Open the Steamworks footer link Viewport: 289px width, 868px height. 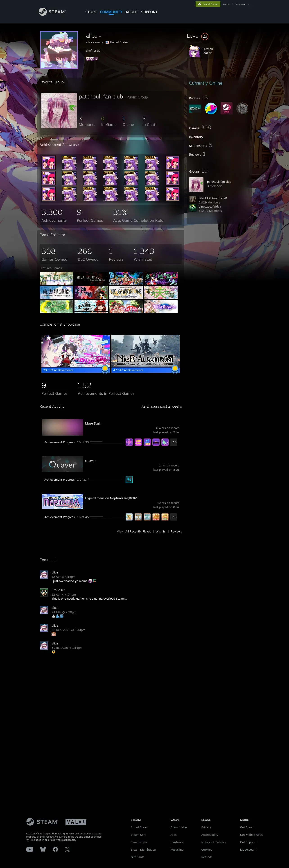[139, 842]
